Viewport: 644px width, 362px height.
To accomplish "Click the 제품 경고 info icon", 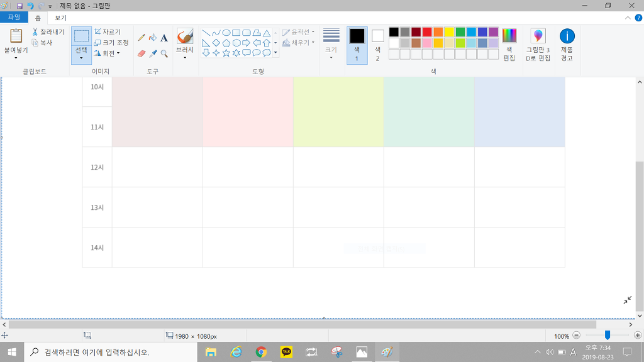I will pos(567,45).
